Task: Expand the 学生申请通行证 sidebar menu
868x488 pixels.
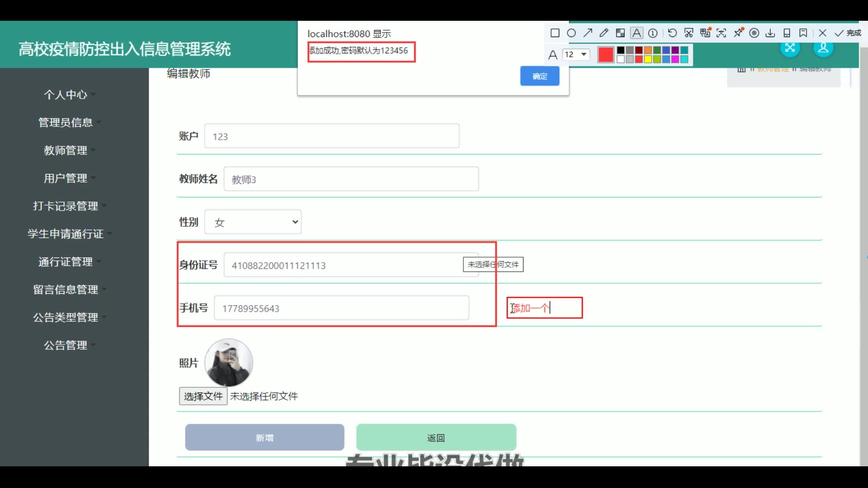Action: [70, 234]
